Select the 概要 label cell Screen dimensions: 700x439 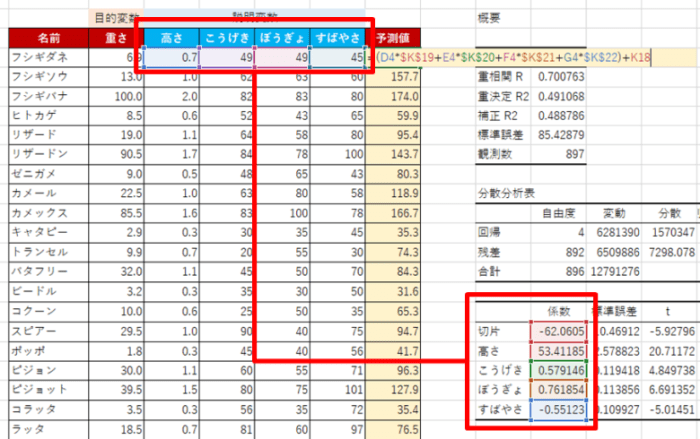click(x=503, y=18)
